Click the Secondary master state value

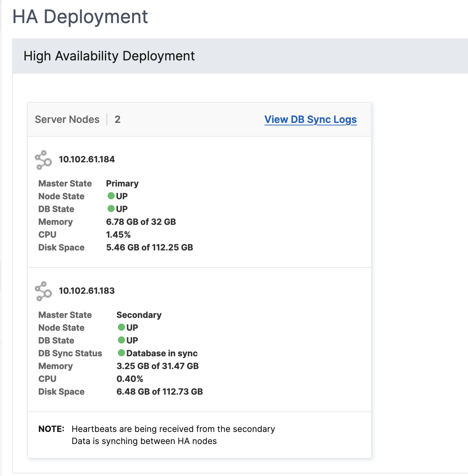pos(139,315)
